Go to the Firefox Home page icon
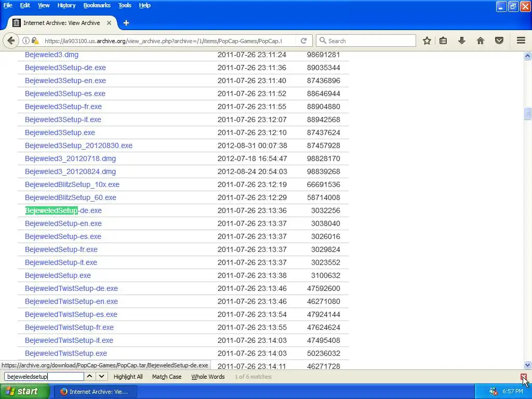The image size is (532, 399). (x=481, y=41)
